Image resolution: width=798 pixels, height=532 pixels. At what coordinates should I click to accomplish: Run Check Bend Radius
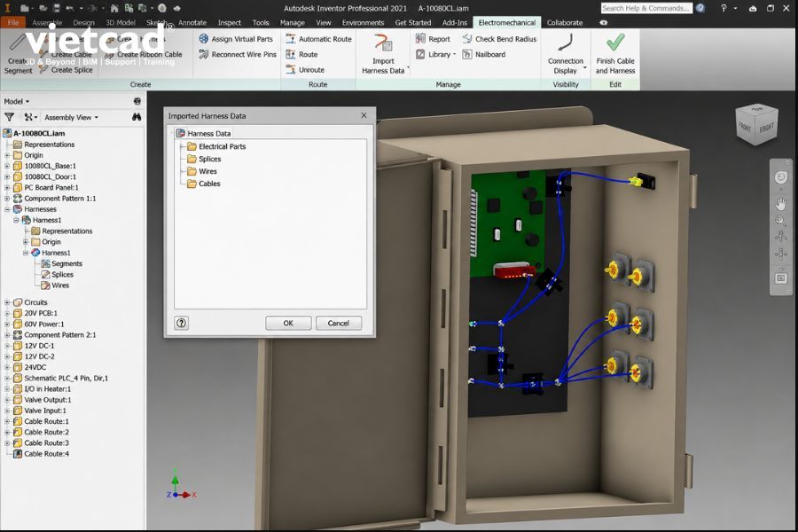coord(499,39)
